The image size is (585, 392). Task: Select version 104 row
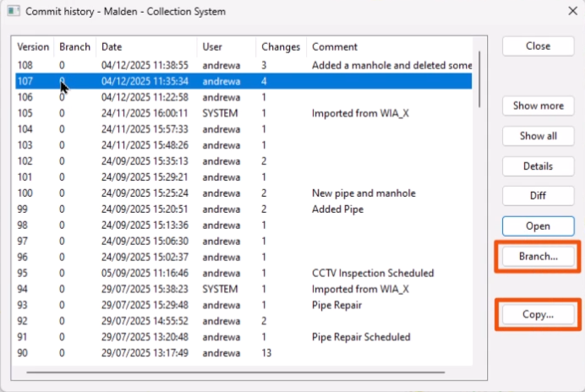point(243,129)
